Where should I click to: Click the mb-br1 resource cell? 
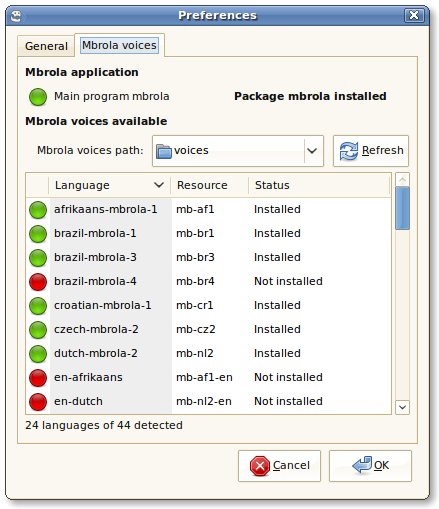195,233
